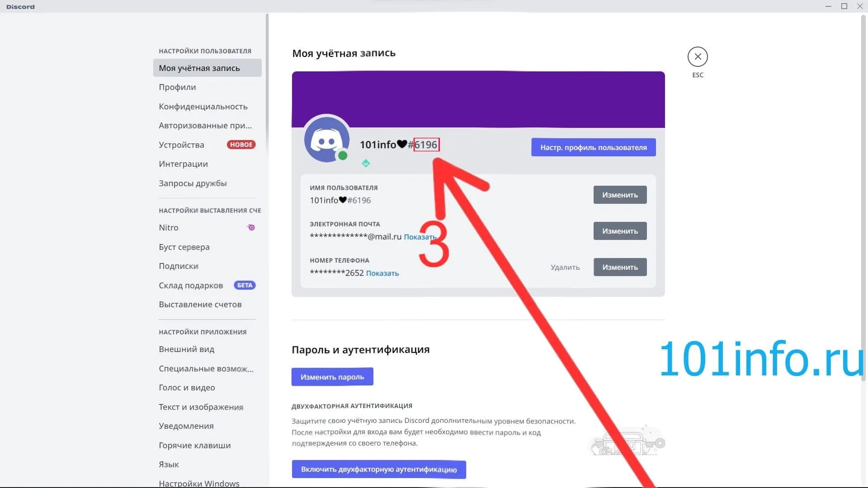Click the НОВОЕ badge beside Устройства
Viewport: 868px width, 488px height.
click(x=241, y=145)
